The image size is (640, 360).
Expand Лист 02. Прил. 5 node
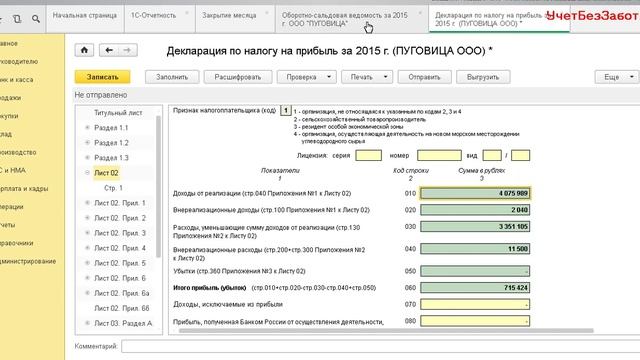pyautogui.click(x=87, y=263)
